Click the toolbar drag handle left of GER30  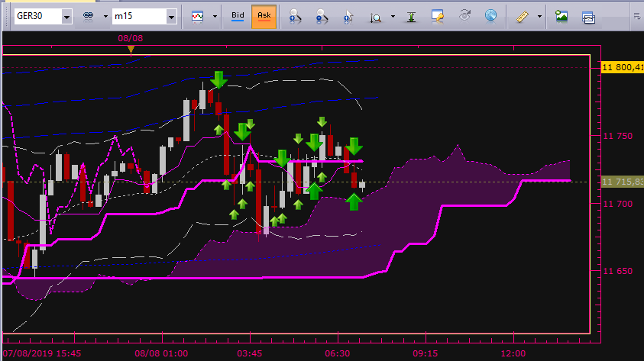pyautogui.click(x=5, y=17)
